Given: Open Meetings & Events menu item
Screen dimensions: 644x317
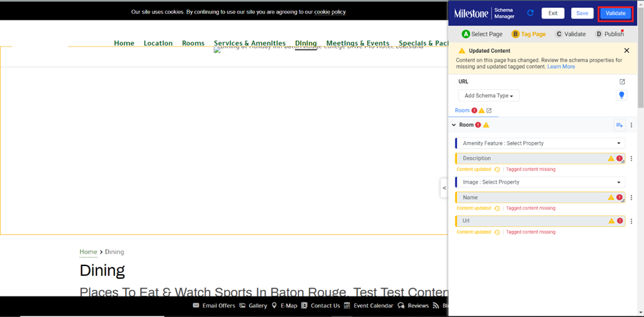Looking at the screenshot, I should (358, 43).
